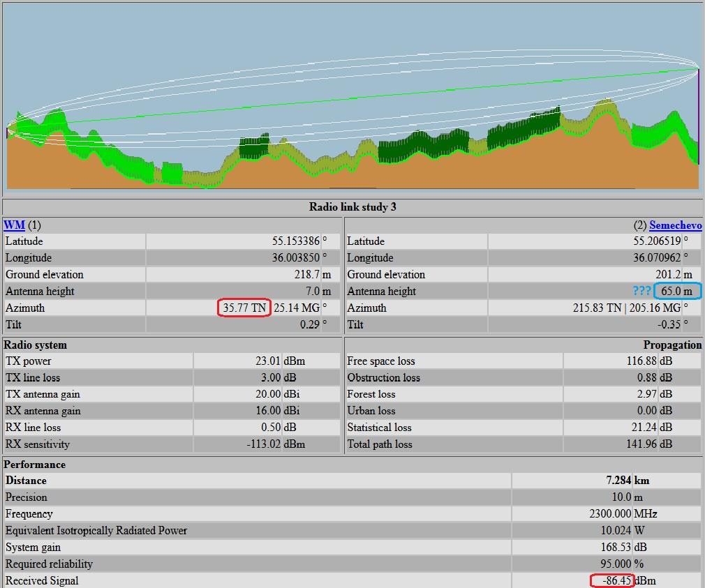Select RX sensitivity -113.02 dBm
The height and width of the screenshot is (588, 705).
pos(276,444)
